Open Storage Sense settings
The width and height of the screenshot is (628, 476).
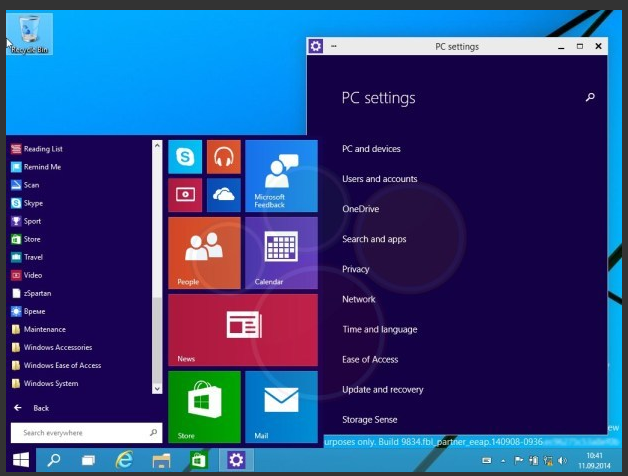(x=370, y=420)
